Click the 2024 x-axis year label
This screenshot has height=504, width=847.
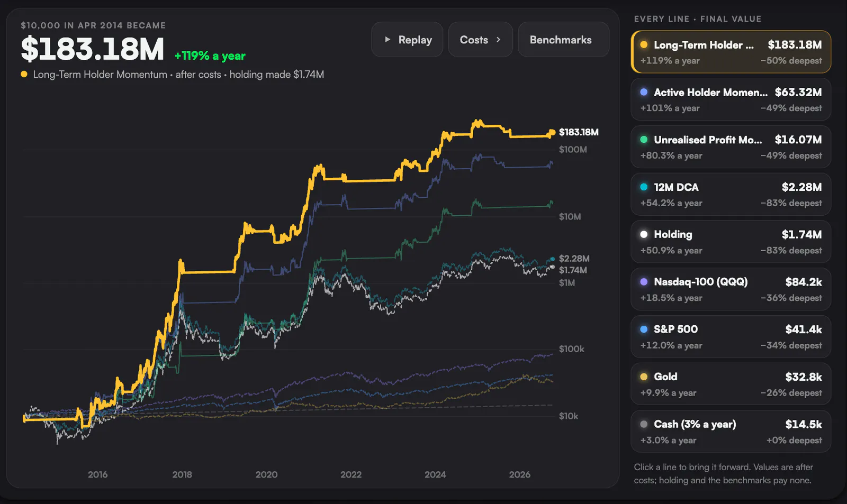point(435,474)
